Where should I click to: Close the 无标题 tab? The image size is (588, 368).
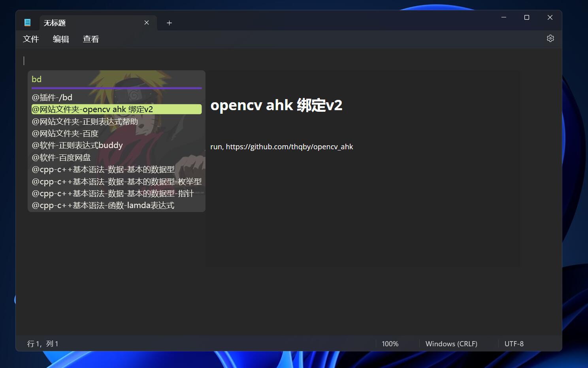click(147, 23)
